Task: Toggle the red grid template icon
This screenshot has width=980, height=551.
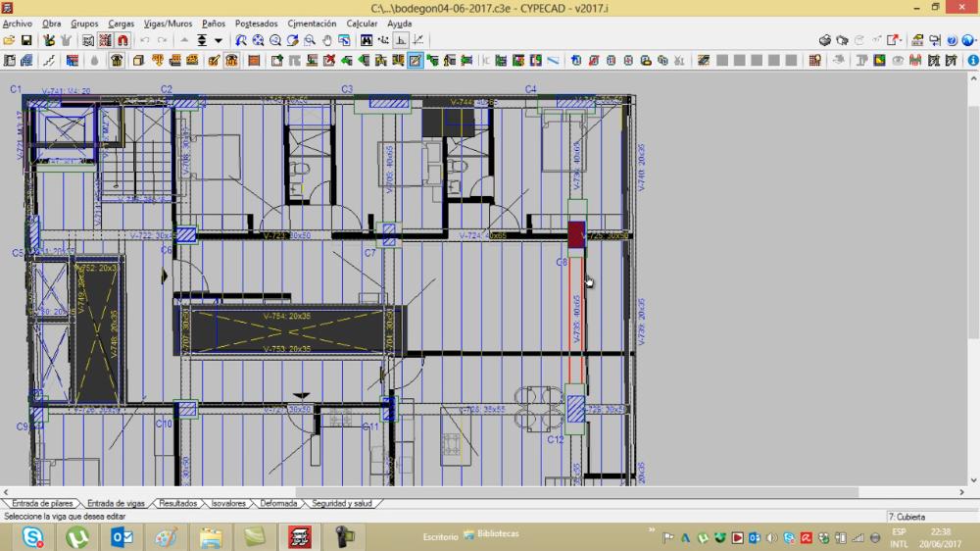Action: [x=105, y=40]
